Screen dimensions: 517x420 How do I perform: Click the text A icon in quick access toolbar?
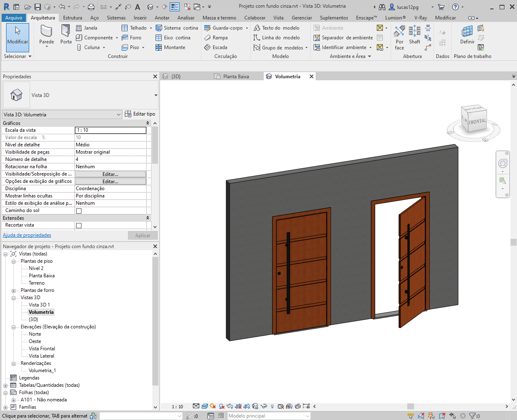pyautogui.click(x=138, y=7)
